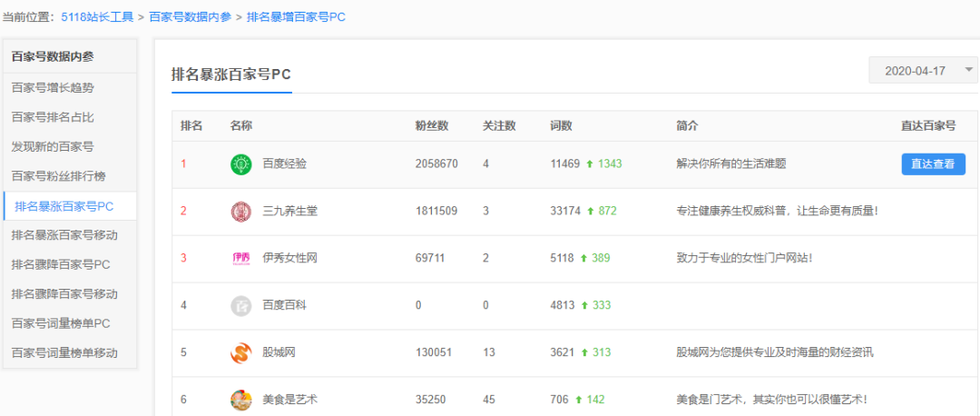Click following count 13 for 股城网

(x=489, y=352)
